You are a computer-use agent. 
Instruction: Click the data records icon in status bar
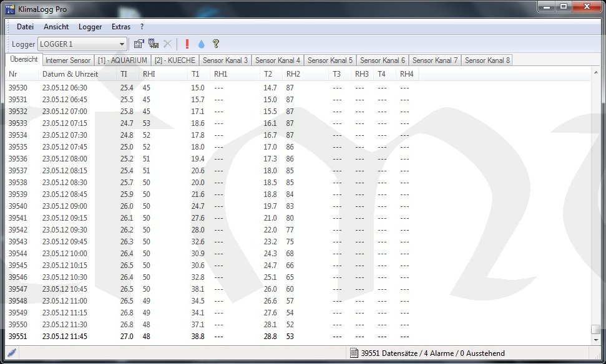[354, 353]
